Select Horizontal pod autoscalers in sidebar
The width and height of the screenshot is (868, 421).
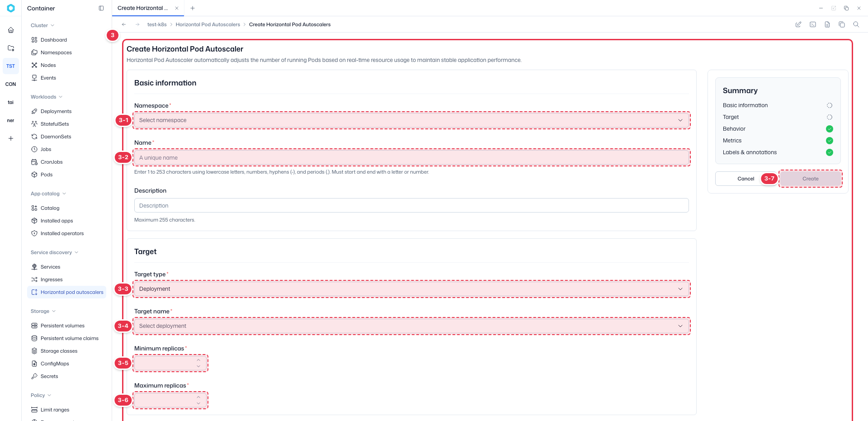(66, 292)
